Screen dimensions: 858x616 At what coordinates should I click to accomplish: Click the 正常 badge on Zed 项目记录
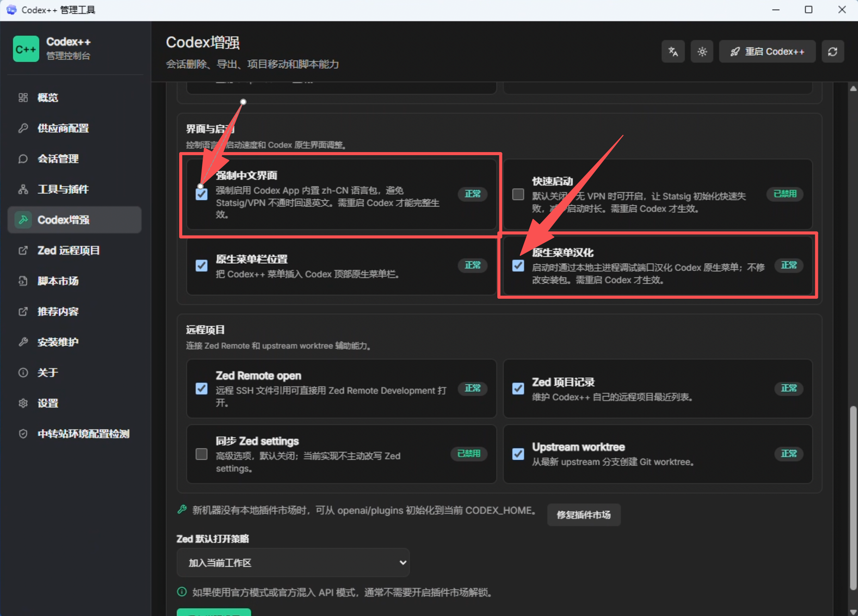(x=789, y=388)
